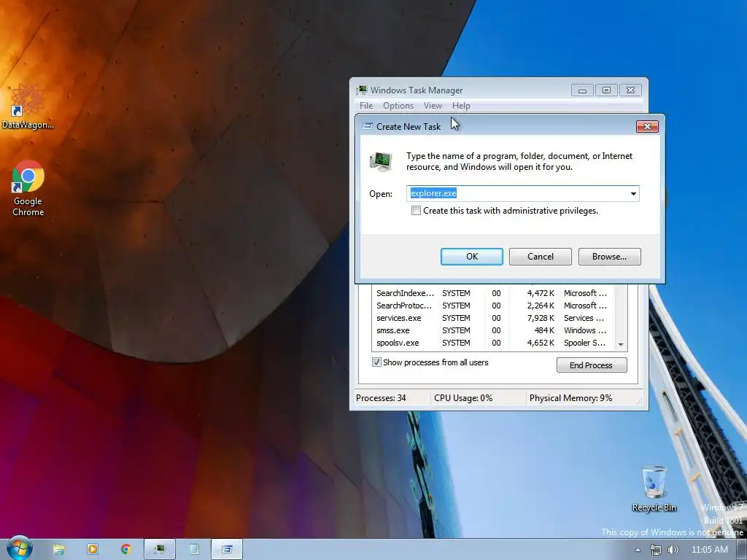Image resolution: width=747 pixels, height=560 pixels.
Task: Select the SearchIndexe... process row
Action: (493, 293)
